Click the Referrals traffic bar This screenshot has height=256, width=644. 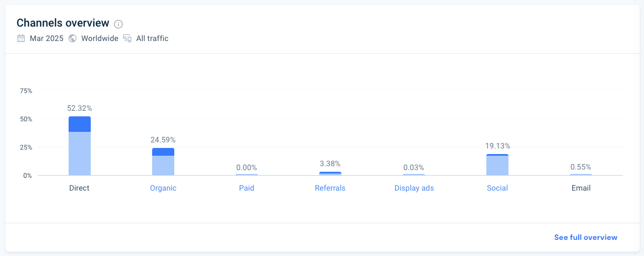pyautogui.click(x=330, y=173)
